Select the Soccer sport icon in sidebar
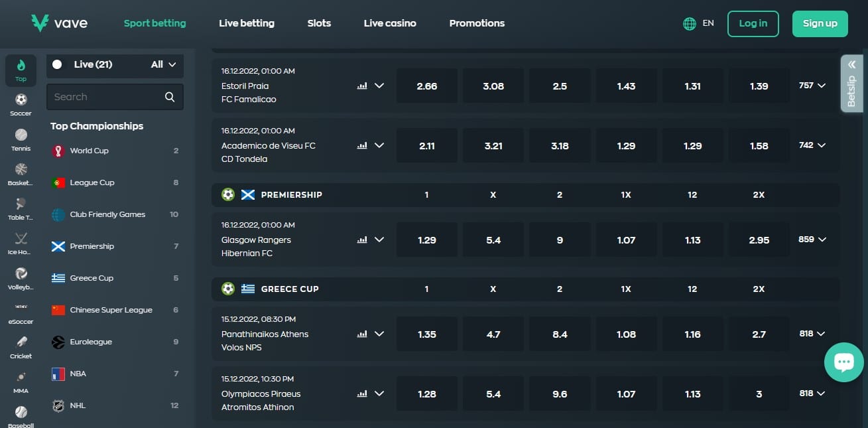The height and width of the screenshot is (428, 868). (21, 104)
